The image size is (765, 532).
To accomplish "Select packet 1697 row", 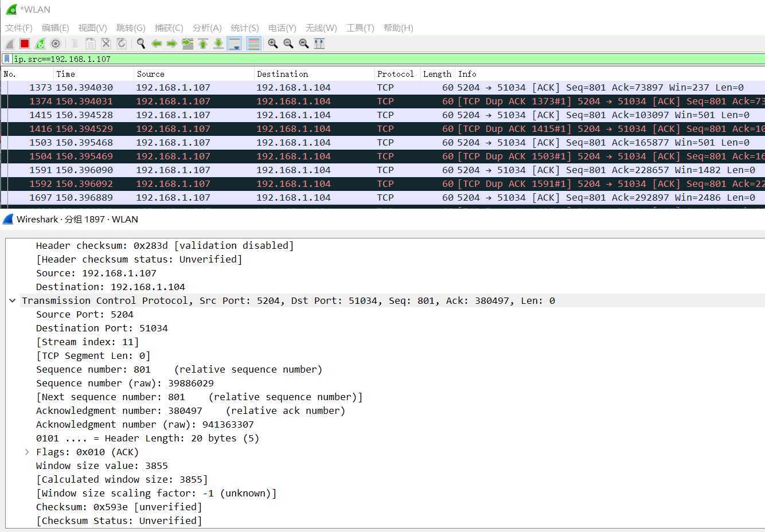I will tap(382, 198).
